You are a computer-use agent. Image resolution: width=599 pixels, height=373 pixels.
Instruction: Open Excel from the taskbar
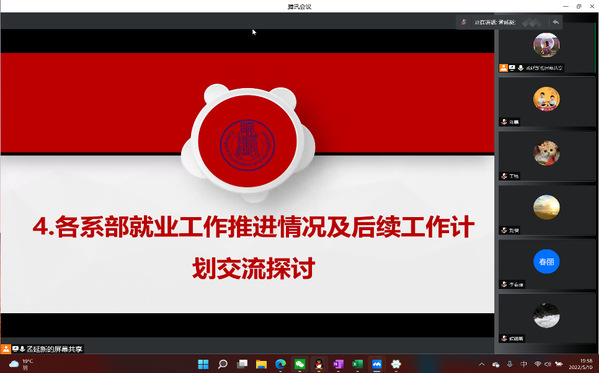pos(358,364)
